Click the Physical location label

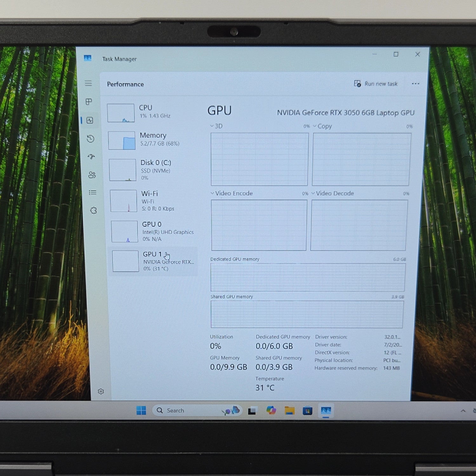click(334, 360)
